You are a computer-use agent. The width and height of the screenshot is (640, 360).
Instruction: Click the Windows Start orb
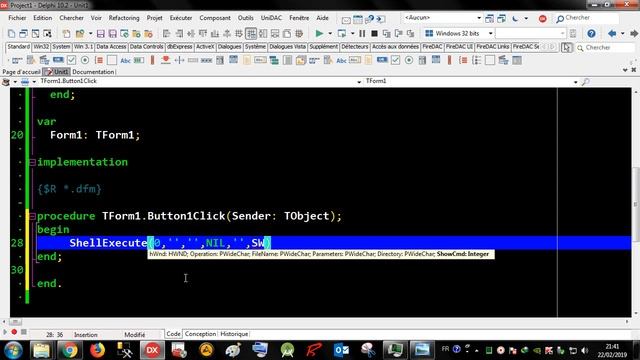[13, 350]
